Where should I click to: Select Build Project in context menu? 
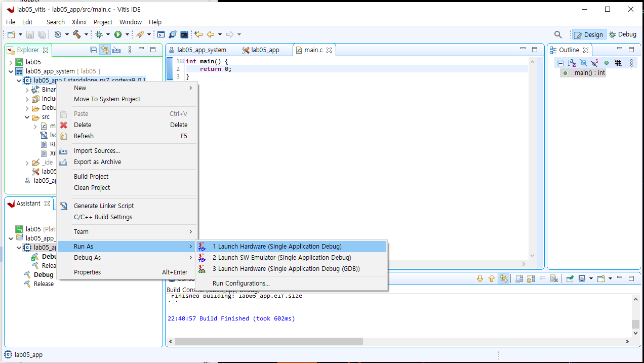click(x=127, y=177)
